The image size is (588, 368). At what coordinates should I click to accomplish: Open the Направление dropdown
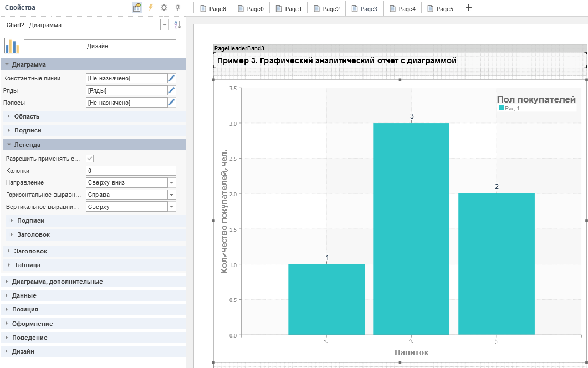(x=172, y=183)
